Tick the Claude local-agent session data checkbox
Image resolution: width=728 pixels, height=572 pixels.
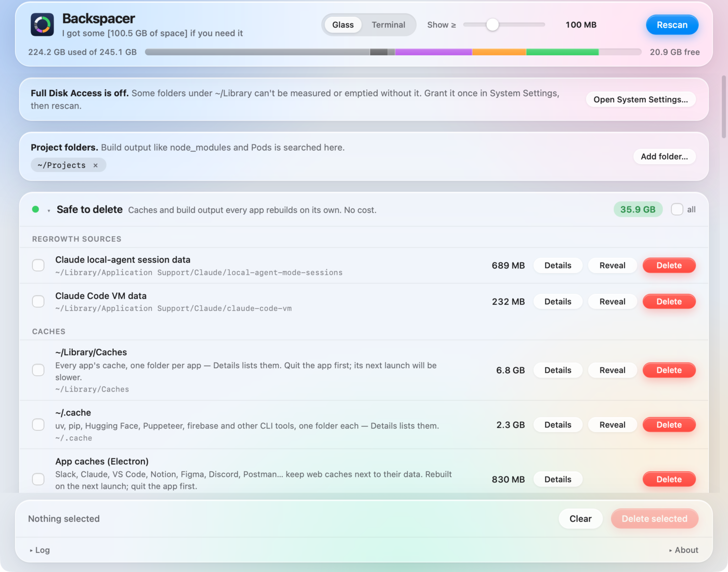[38, 265]
